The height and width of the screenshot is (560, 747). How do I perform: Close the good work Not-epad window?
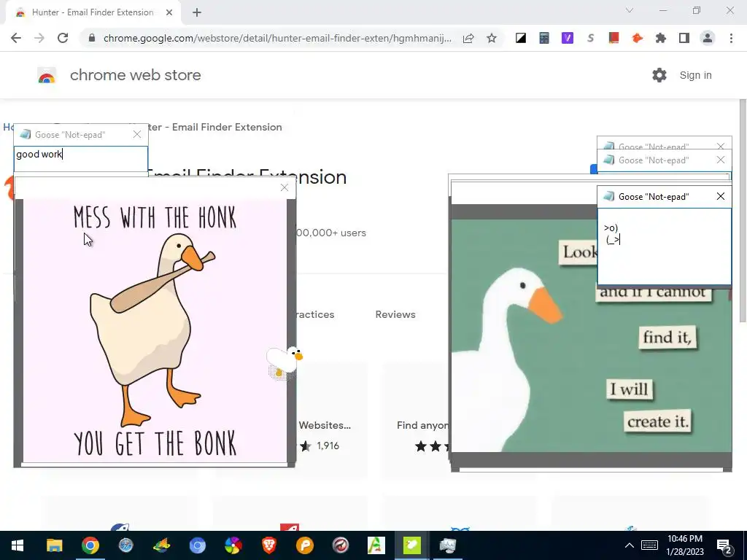click(137, 134)
